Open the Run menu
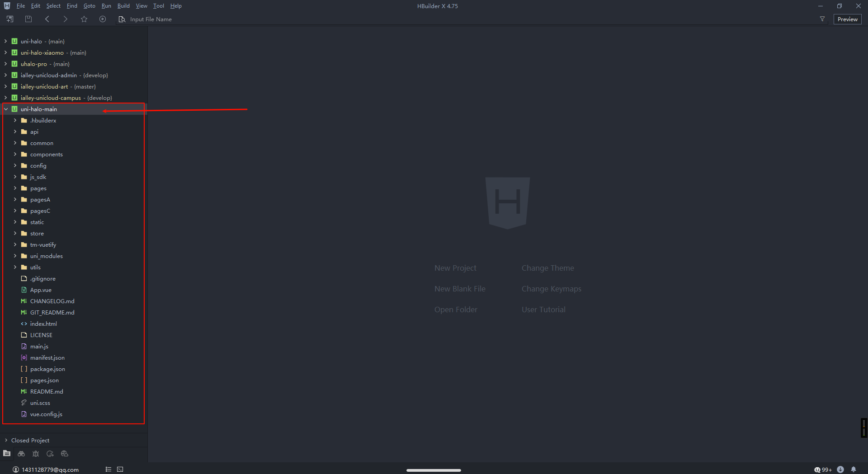This screenshot has width=868, height=474. [106, 6]
